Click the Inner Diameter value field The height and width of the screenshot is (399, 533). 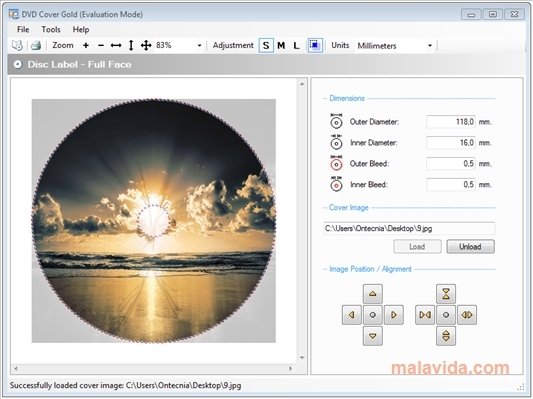[451, 143]
